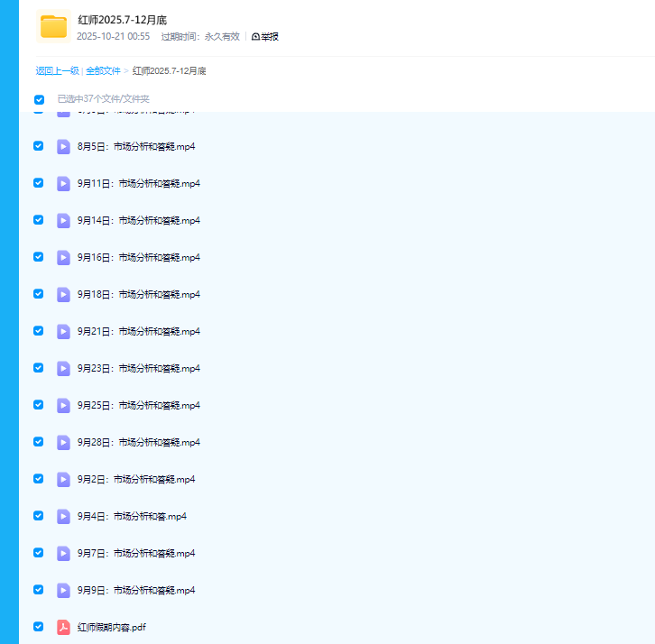655x644 pixels.
Task: Open 9月23日：市场分析和答疑.mp4 file
Action: click(x=138, y=368)
